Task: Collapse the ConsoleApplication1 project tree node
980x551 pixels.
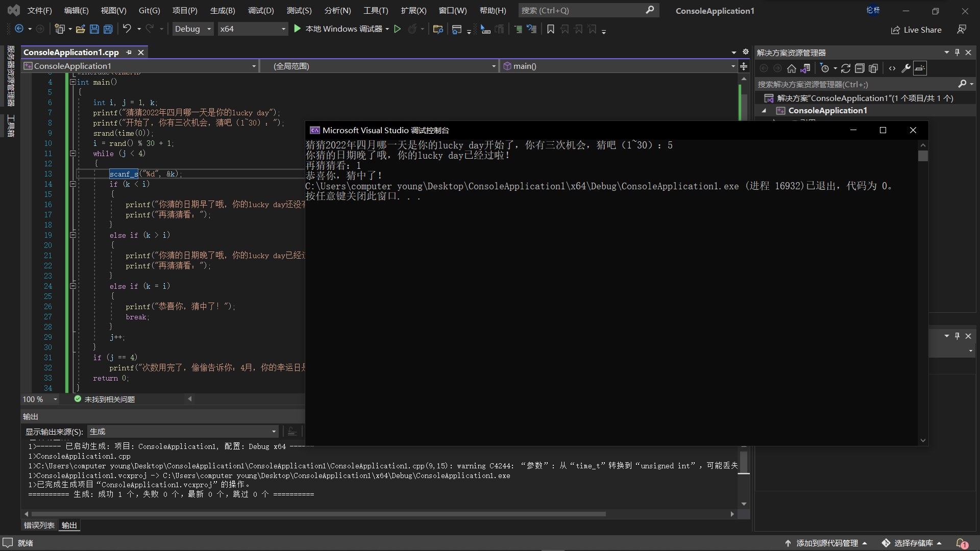Action: (764, 111)
